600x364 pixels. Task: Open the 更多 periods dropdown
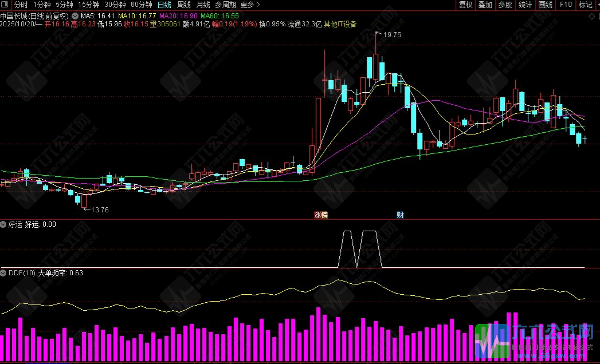pos(250,5)
